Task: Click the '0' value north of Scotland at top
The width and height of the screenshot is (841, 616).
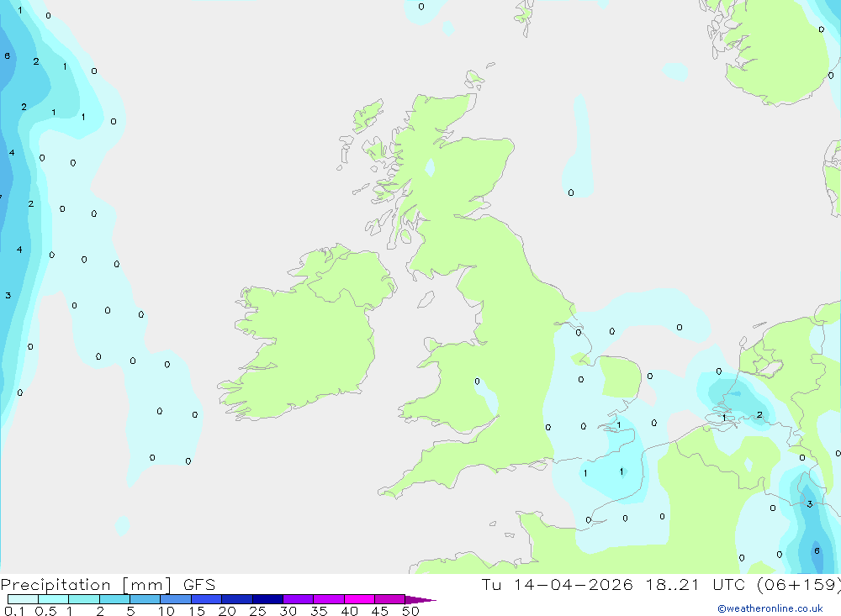Action: click(x=421, y=7)
